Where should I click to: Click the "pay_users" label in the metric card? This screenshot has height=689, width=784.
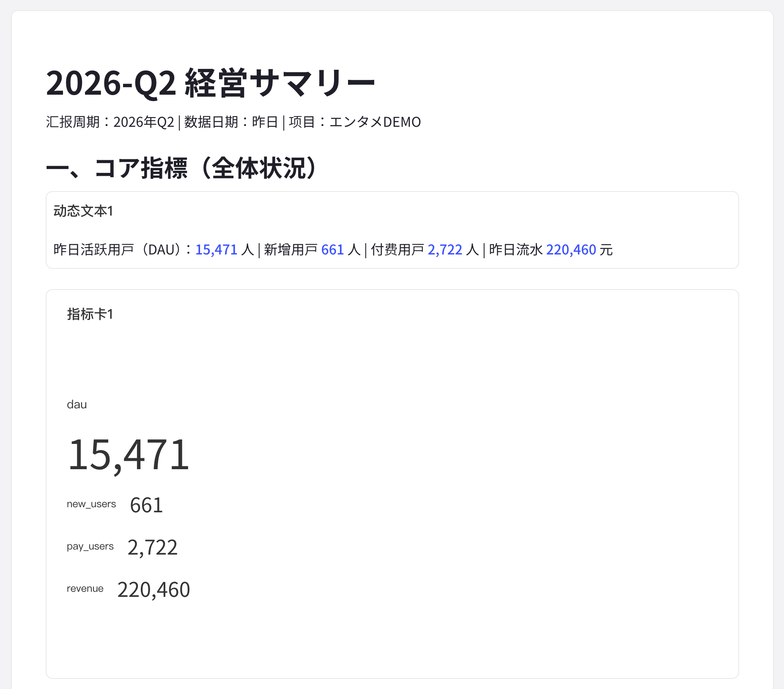point(90,547)
